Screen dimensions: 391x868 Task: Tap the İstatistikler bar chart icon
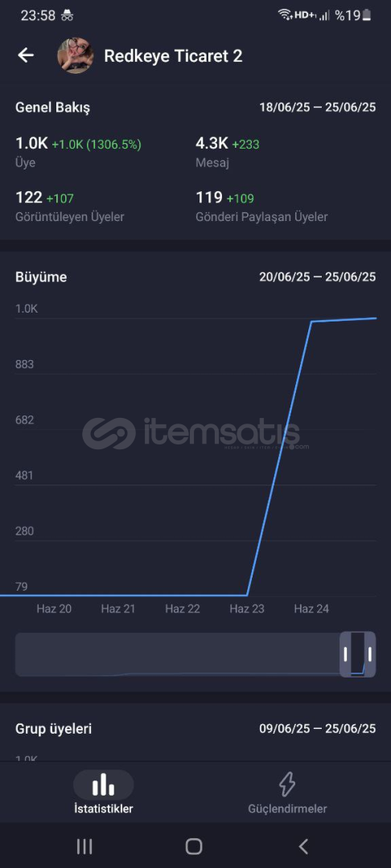pos(104,784)
